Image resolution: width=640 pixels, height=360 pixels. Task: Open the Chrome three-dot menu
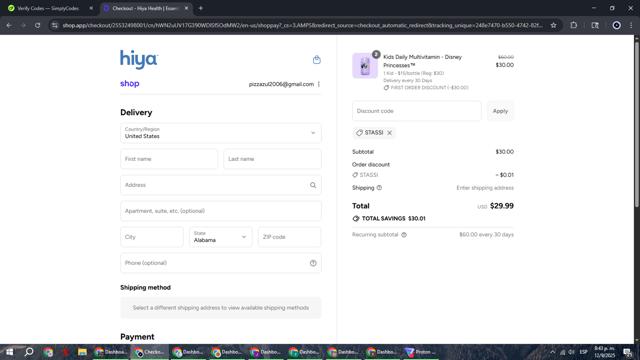[631, 25]
